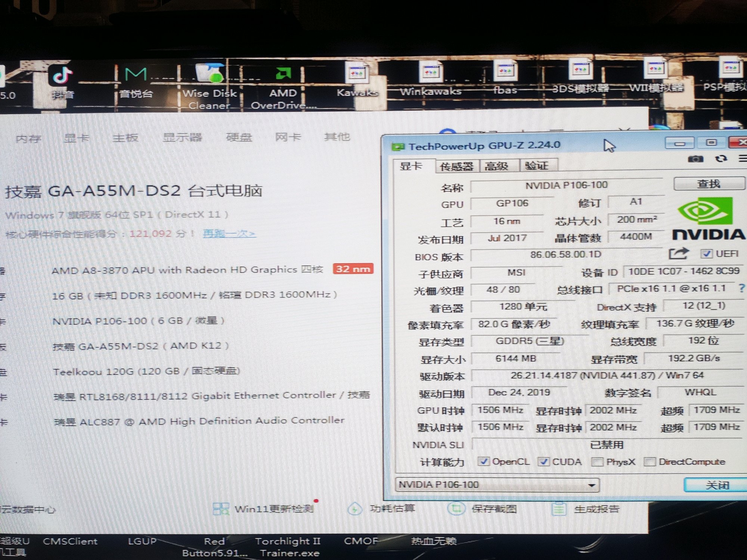Click the GDDR5 memory type value
Image resolution: width=747 pixels, height=560 pixels.
coord(530,341)
